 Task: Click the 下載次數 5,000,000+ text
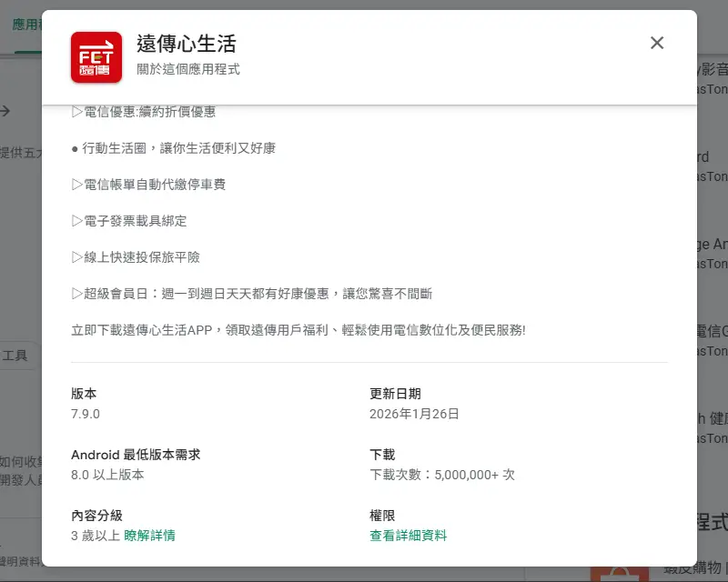(x=442, y=475)
